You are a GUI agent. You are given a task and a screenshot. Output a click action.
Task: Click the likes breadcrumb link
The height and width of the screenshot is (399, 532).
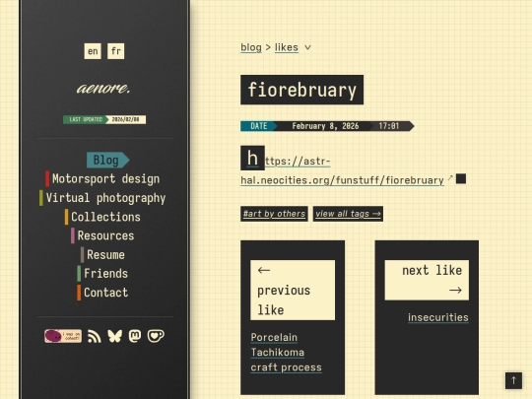pyautogui.click(x=287, y=47)
